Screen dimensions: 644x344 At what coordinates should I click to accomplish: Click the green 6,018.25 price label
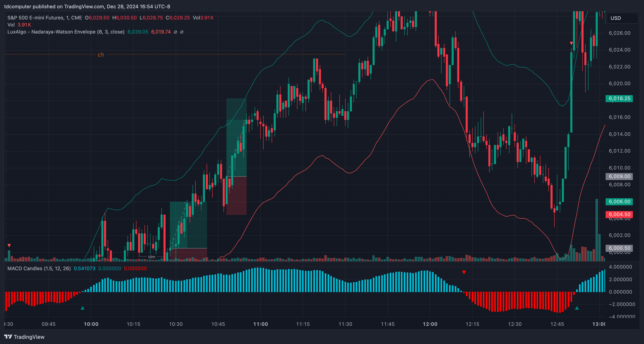tap(619, 98)
